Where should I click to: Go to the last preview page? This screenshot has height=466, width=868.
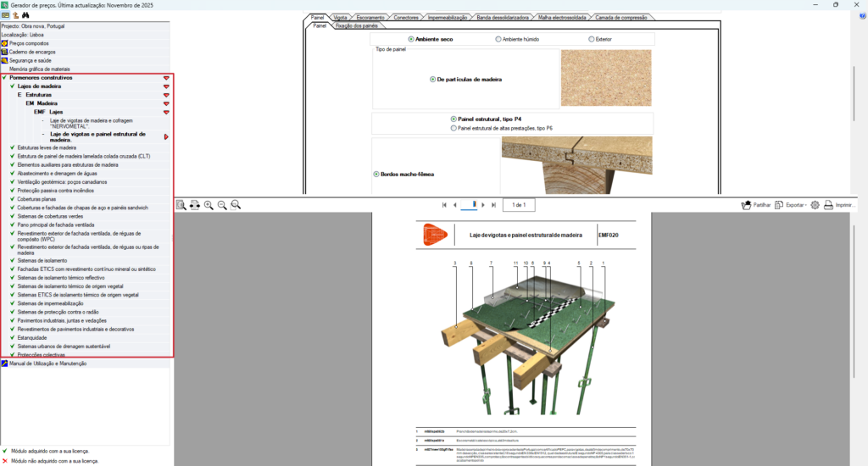[494, 205]
